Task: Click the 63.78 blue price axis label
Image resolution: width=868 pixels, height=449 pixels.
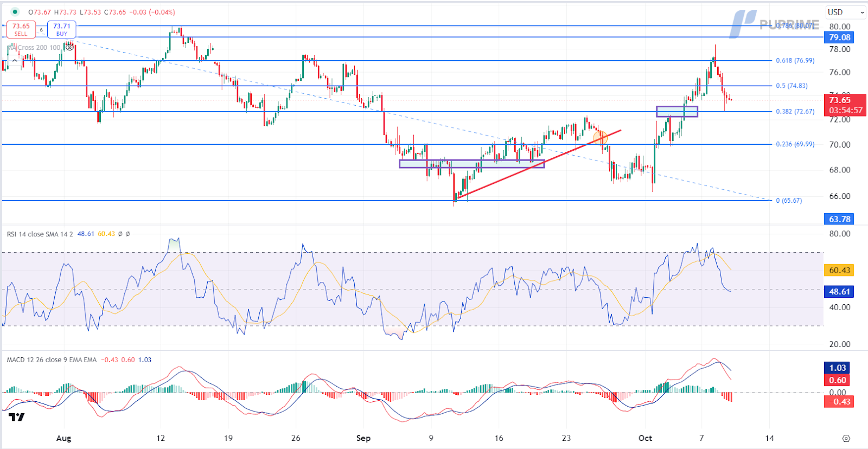Action: click(839, 219)
